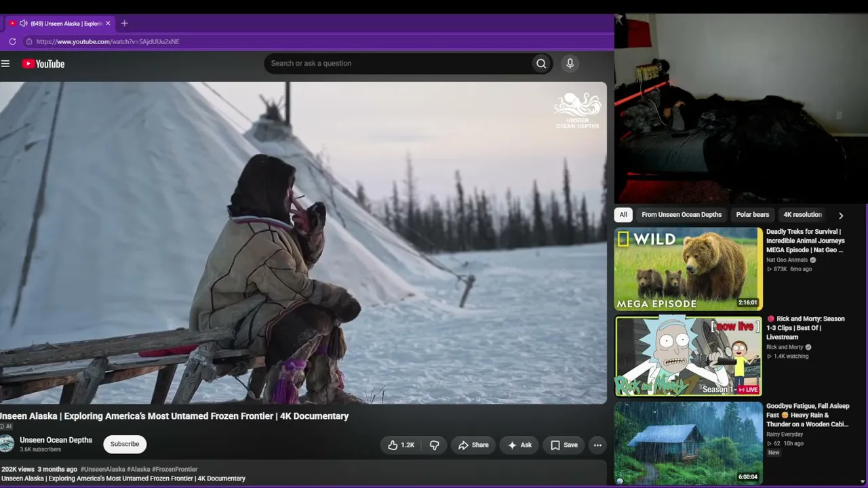
Task: Click the video title Unseen Alaska heading
Action: pyautogui.click(x=175, y=416)
